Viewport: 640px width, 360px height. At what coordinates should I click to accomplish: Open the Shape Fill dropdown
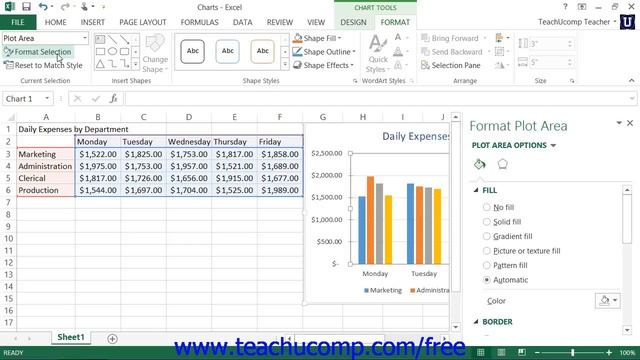340,38
